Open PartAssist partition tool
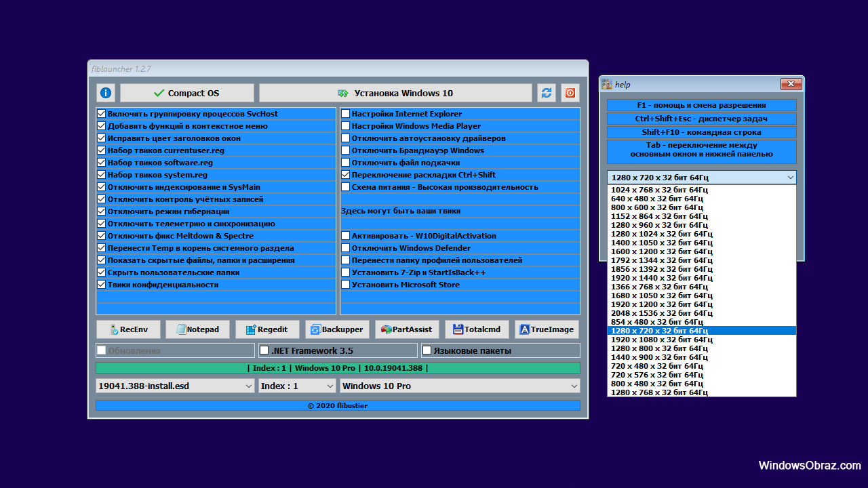 pyautogui.click(x=407, y=329)
